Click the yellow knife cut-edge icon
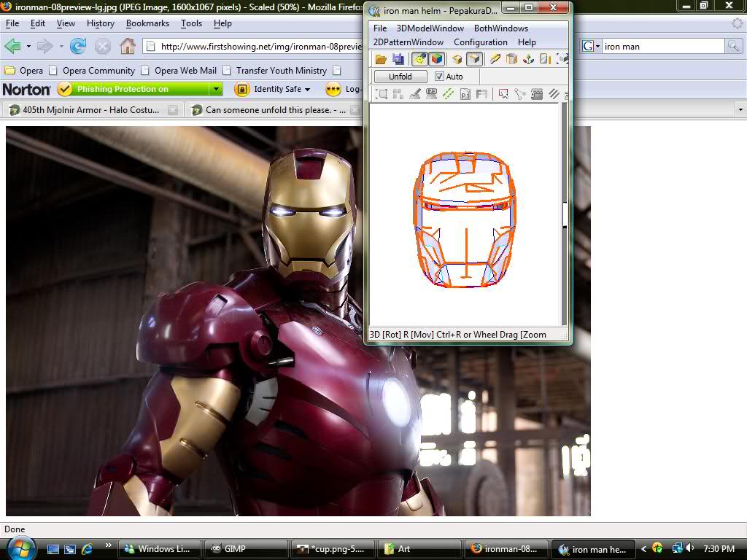747x560 pixels. click(495, 59)
